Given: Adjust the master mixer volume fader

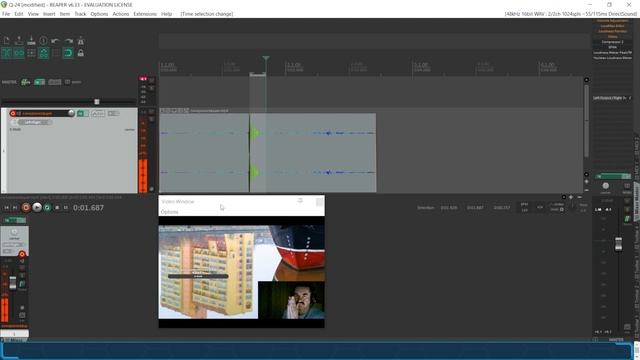Looking at the screenshot, I should [618, 244].
